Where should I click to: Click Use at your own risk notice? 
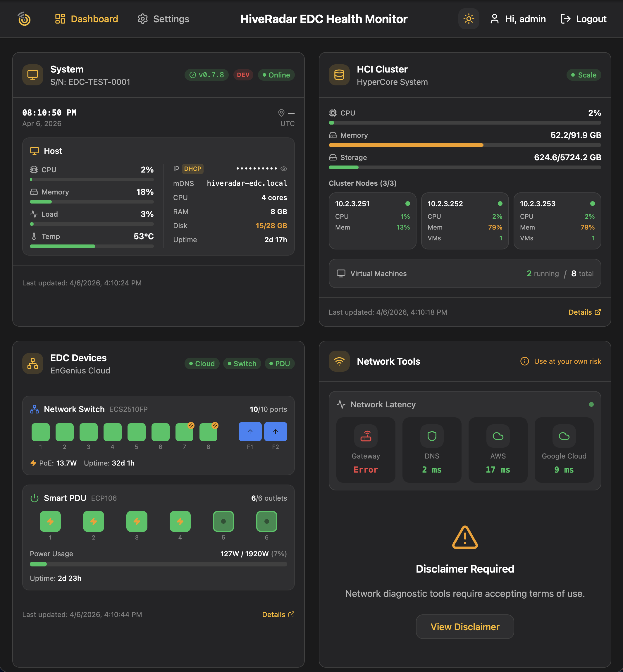(561, 361)
